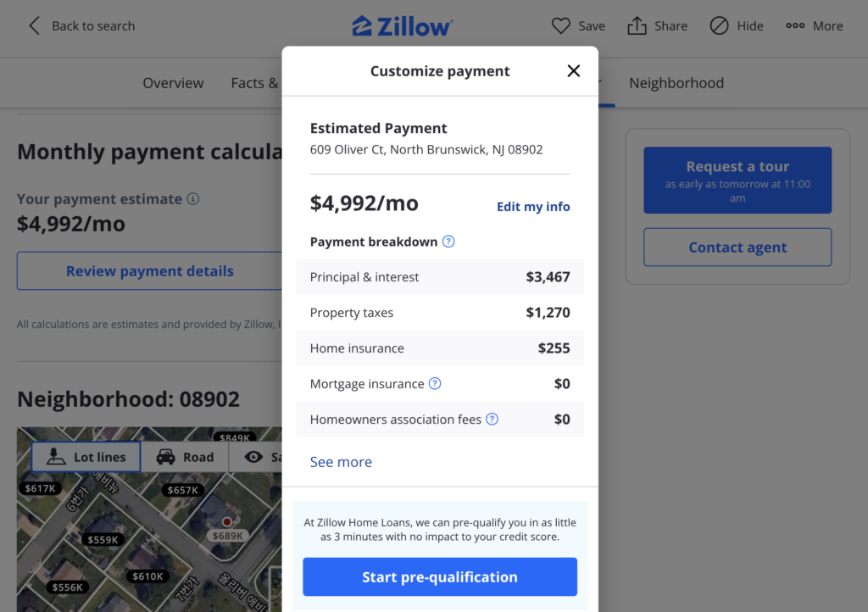Click the payment estimate info icon
The height and width of the screenshot is (612, 868).
tap(192, 198)
